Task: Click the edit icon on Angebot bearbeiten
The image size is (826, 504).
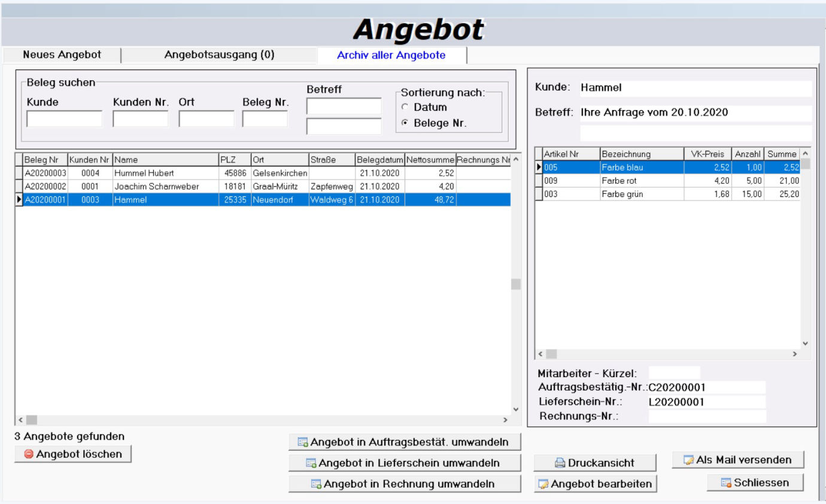Action: (543, 484)
